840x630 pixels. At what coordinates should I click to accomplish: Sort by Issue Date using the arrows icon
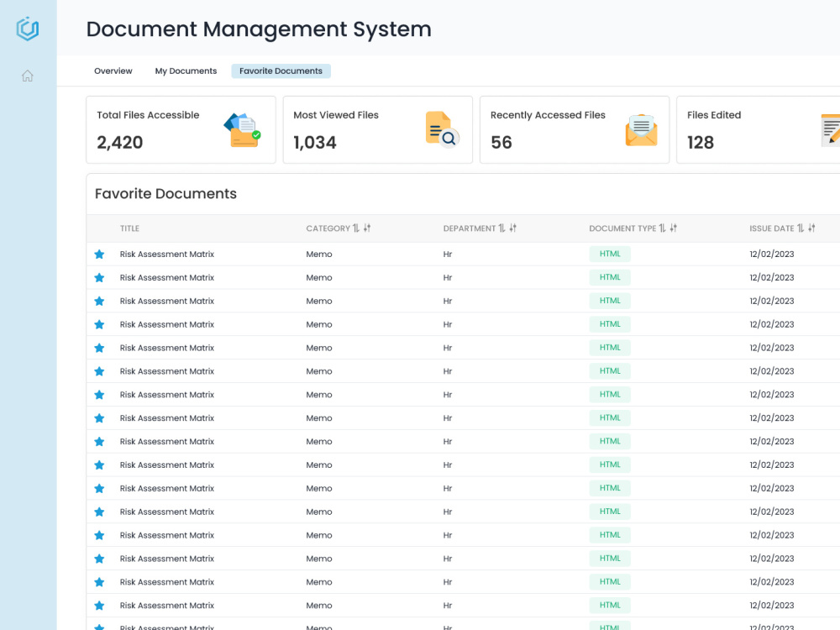pyautogui.click(x=801, y=228)
